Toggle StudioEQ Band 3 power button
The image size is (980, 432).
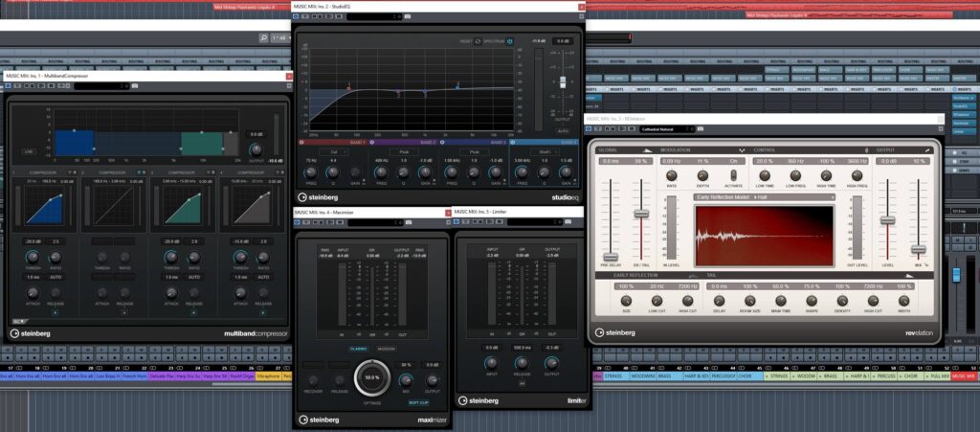442,142
